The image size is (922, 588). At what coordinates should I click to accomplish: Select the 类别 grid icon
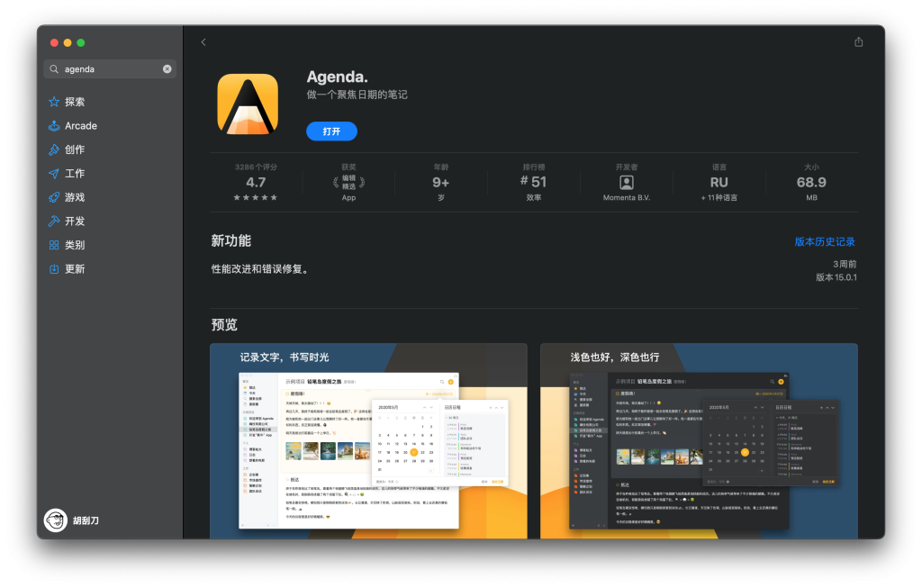54,245
